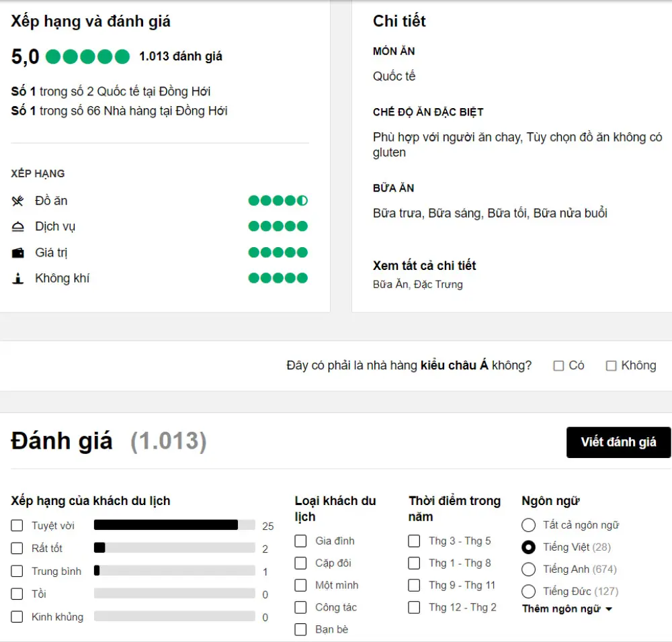Click the count 25 beside Tuyệt vời
Image resolution: width=672 pixels, height=642 pixels.
(268, 526)
